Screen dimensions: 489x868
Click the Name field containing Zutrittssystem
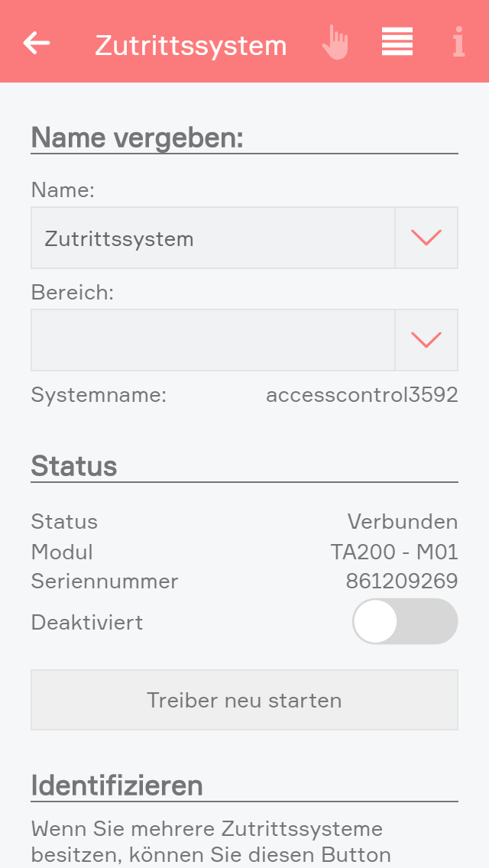(x=212, y=238)
